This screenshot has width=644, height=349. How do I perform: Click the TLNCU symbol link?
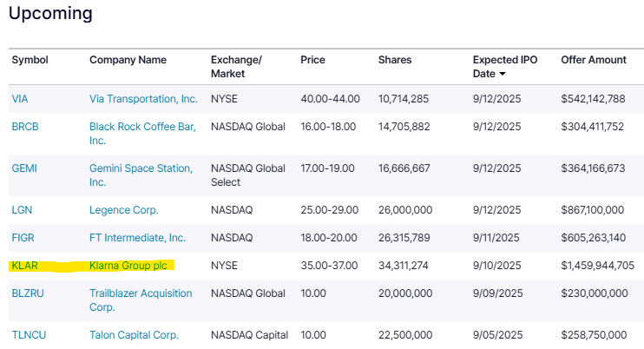click(x=29, y=335)
